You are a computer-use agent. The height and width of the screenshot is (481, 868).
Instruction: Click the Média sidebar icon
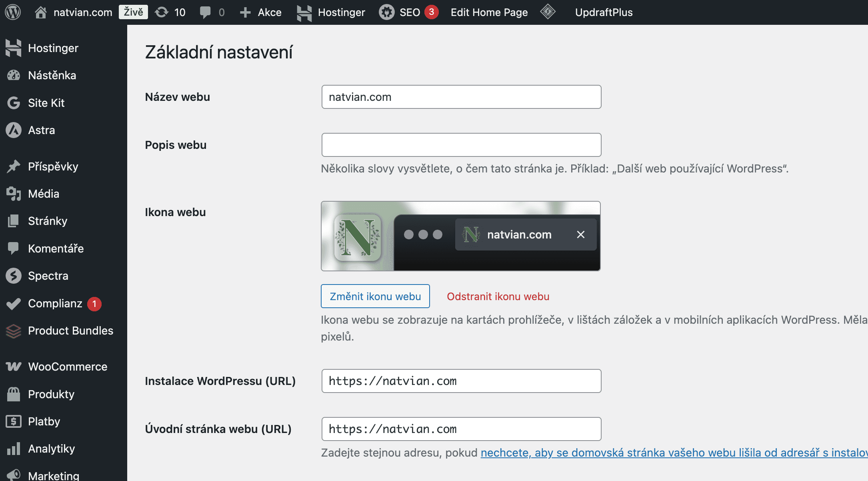[14, 194]
